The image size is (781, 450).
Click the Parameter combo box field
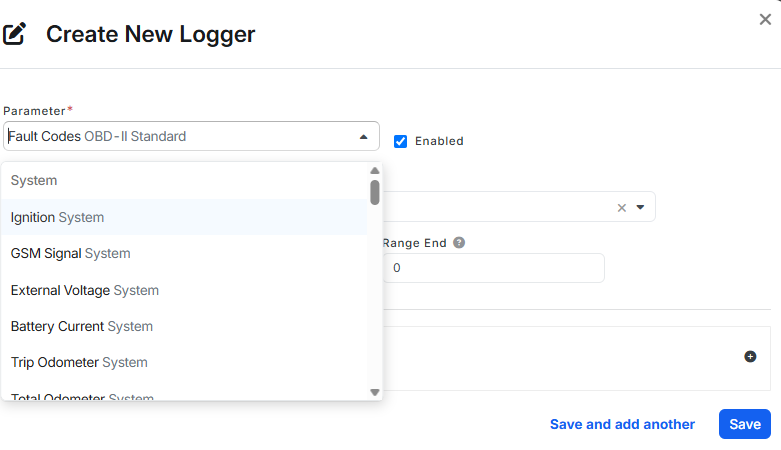tap(191, 136)
